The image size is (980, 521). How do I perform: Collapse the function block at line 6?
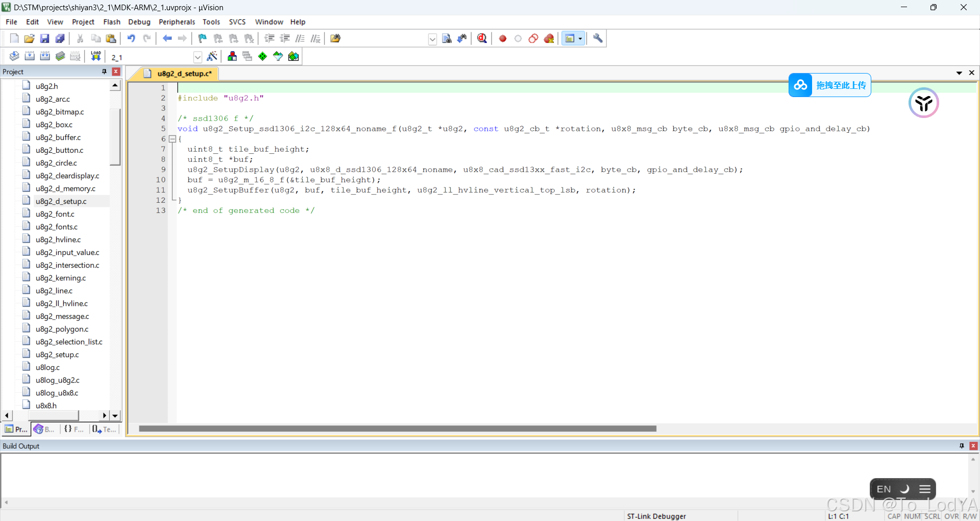pyautogui.click(x=173, y=139)
